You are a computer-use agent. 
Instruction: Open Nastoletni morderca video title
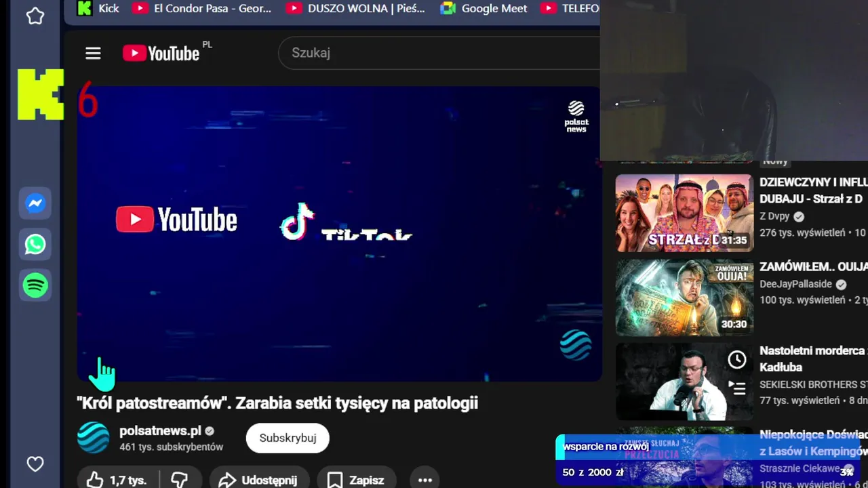814,359
